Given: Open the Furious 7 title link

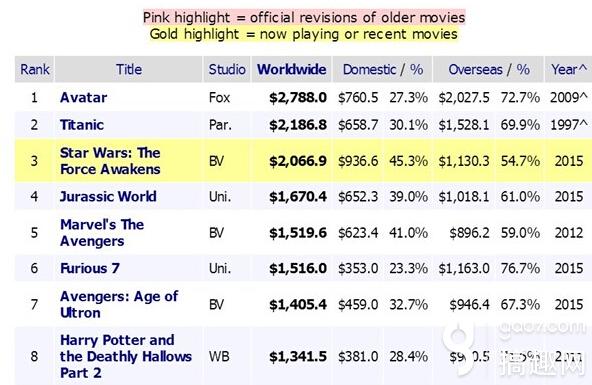Looking at the screenshot, I should [x=90, y=268].
